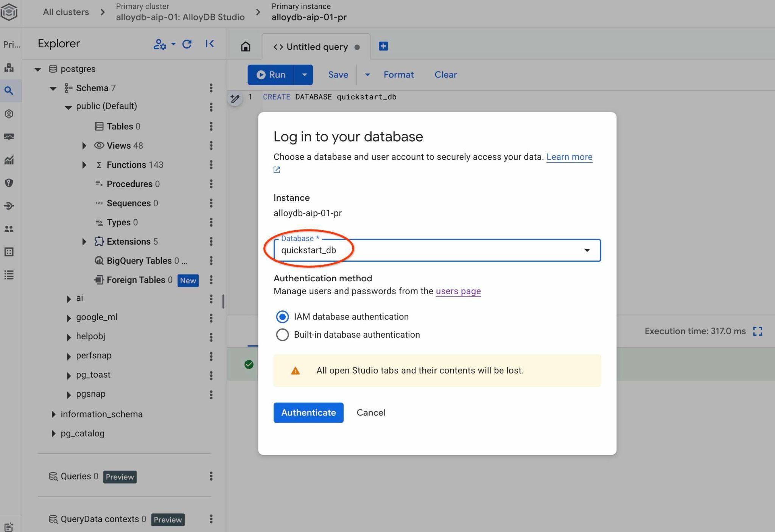The height and width of the screenshot is (532, 775).
Task: Expand the google_ml schema node
Action: (69, 318)
